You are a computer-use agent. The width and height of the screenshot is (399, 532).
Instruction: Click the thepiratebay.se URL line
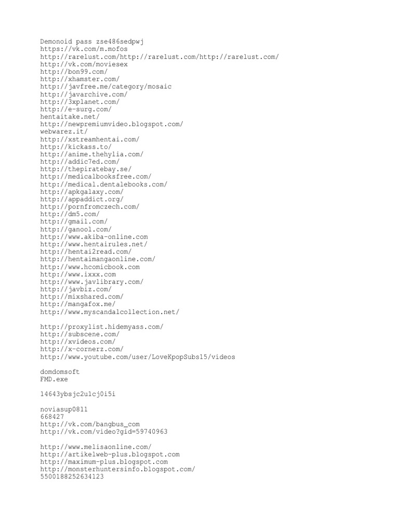click(86, 169)
